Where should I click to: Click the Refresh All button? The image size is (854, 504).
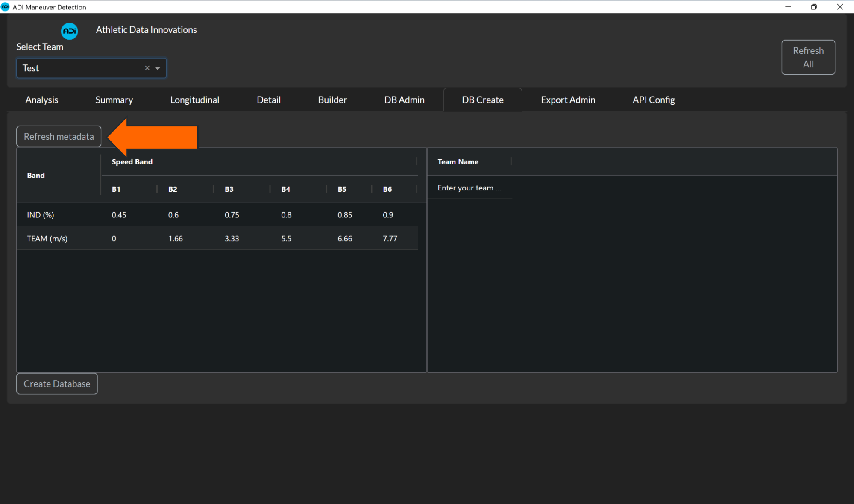[x=808, y=57]
